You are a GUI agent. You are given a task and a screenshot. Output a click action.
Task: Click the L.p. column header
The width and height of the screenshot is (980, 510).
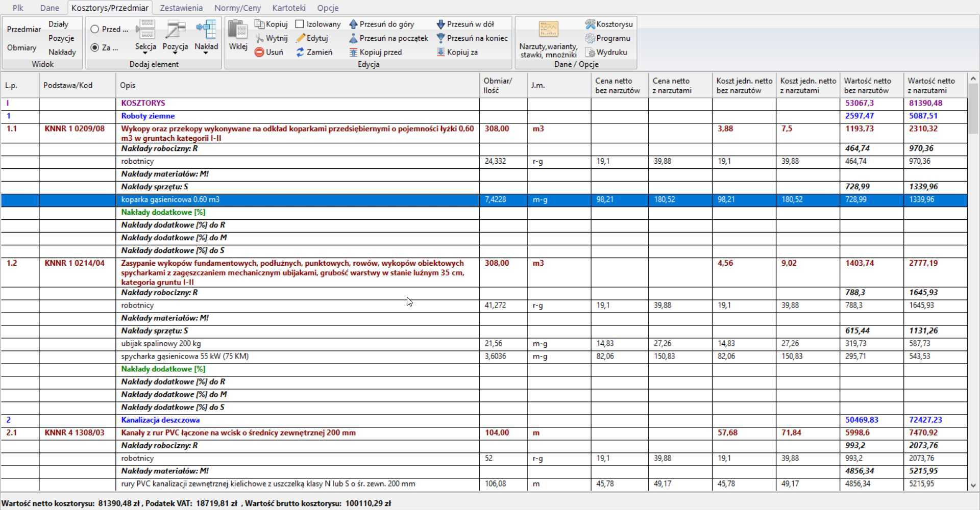coord(20,85)
